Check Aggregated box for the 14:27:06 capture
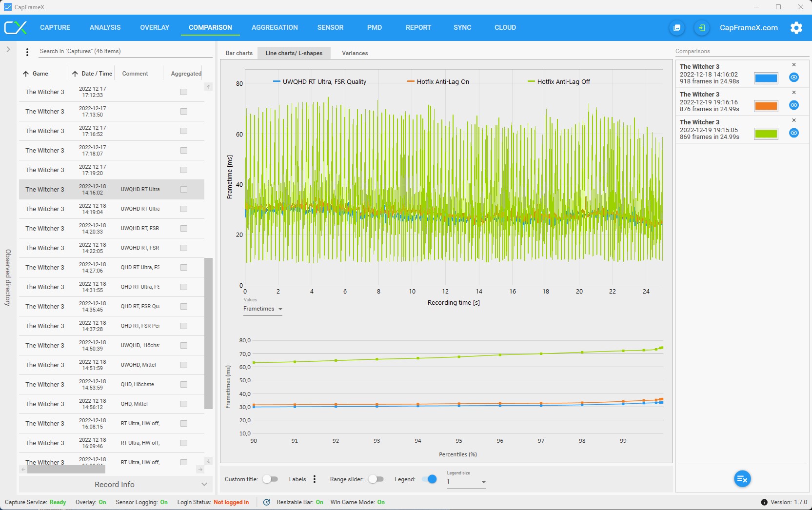812x510 pixels. click(184, 268)
